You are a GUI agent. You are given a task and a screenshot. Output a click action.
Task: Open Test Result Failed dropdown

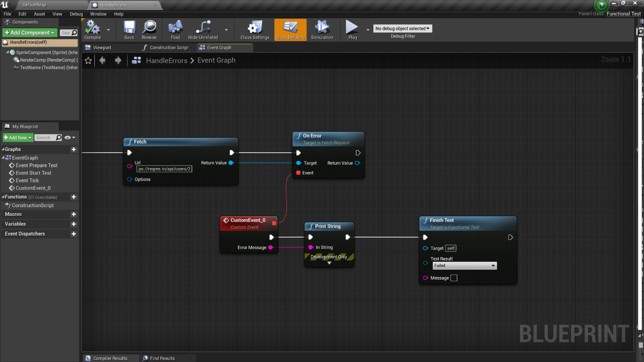click(464, 265)
